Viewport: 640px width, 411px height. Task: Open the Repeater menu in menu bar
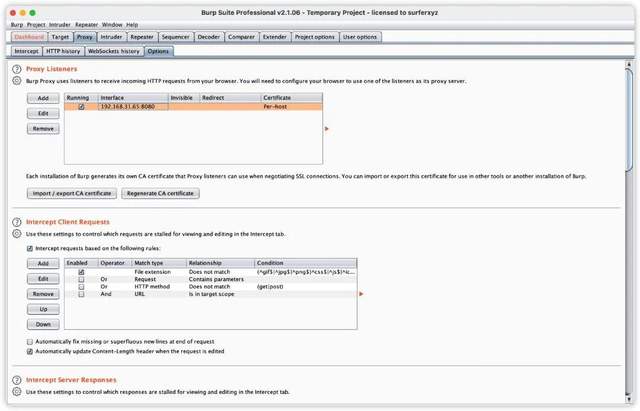[87, 25]
